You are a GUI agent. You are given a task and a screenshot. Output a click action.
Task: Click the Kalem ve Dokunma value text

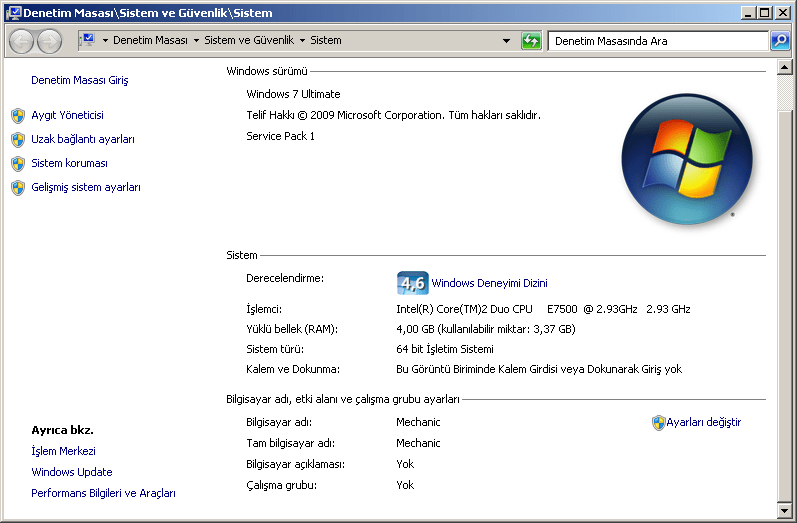point(539,369)
